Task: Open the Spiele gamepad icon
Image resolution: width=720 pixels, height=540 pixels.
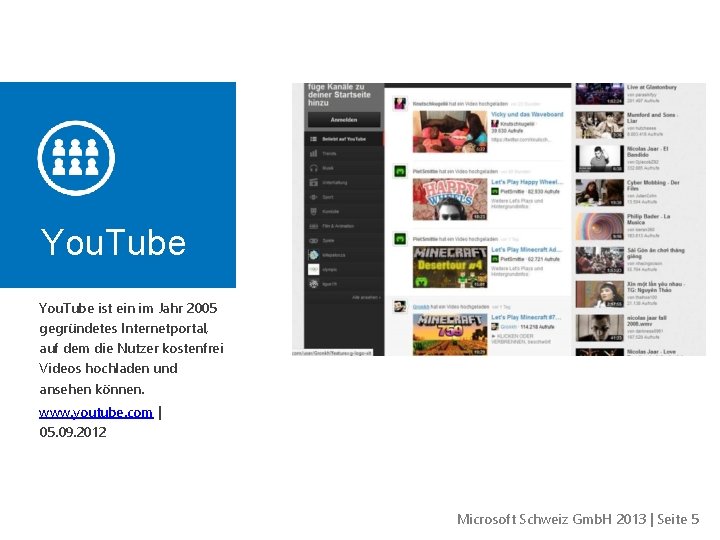Action: pyautogui.click(x=314, y=240)
